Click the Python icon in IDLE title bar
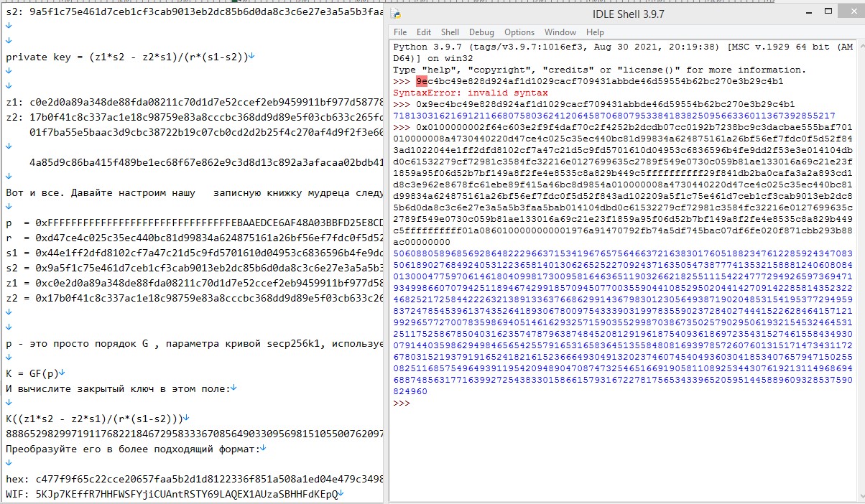865x504 pixels. 396,11
